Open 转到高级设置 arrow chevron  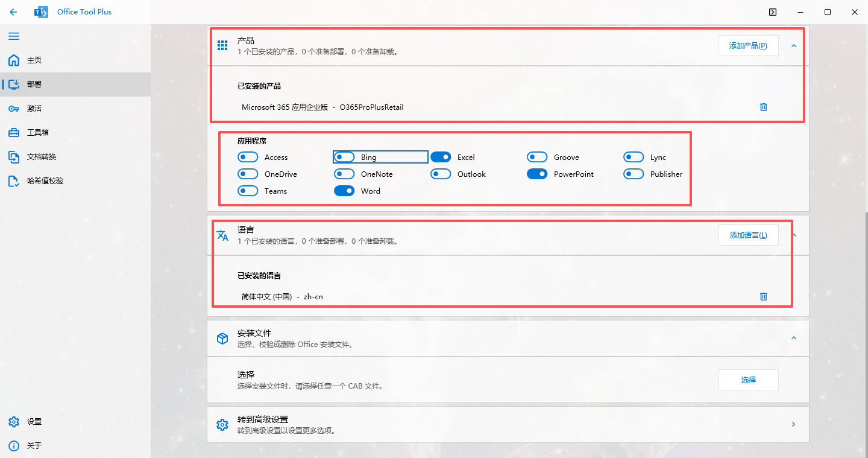[794, 424]
